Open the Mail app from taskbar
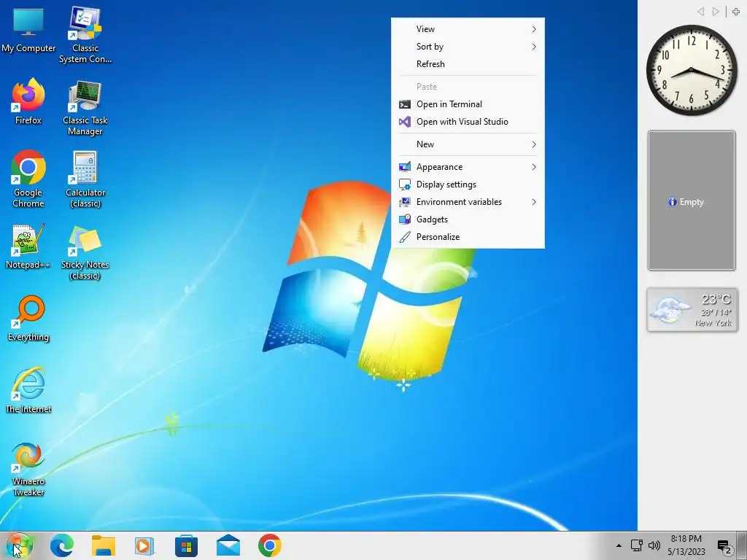Viewport: 747px width, 560px height. click(x=228, y=545)
